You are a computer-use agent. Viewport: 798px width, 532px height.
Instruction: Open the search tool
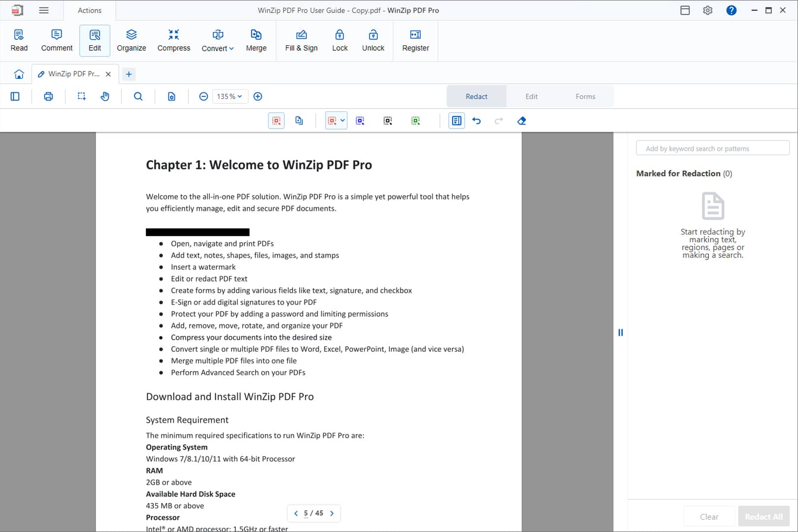pos(138,97)
